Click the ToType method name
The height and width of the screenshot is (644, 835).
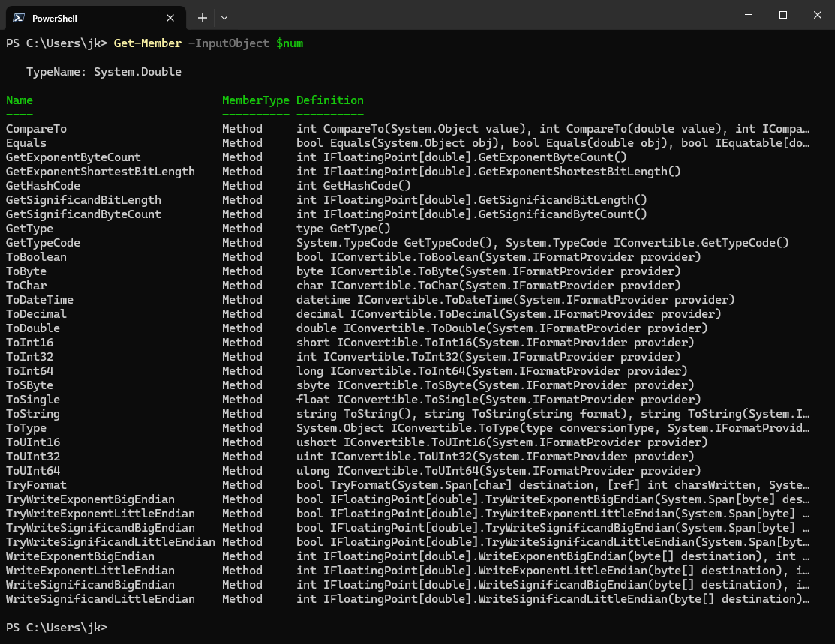point(26,428)
